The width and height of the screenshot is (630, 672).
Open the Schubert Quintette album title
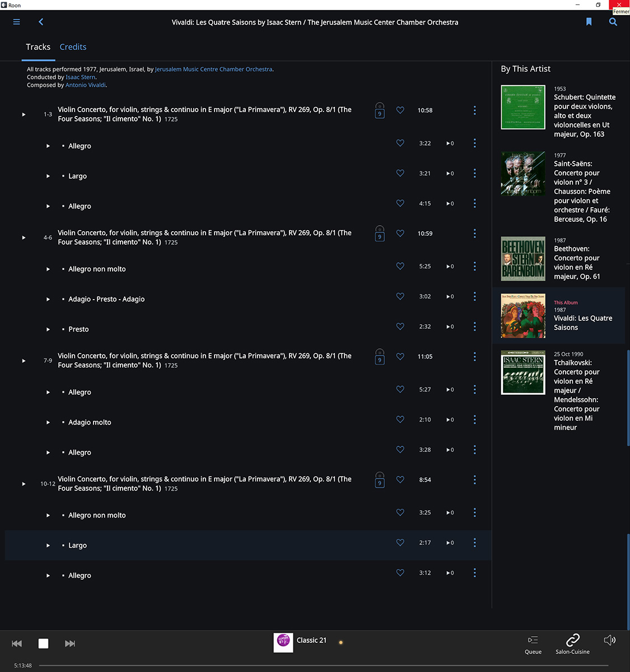pyautogui.click(x=584, y=115)
